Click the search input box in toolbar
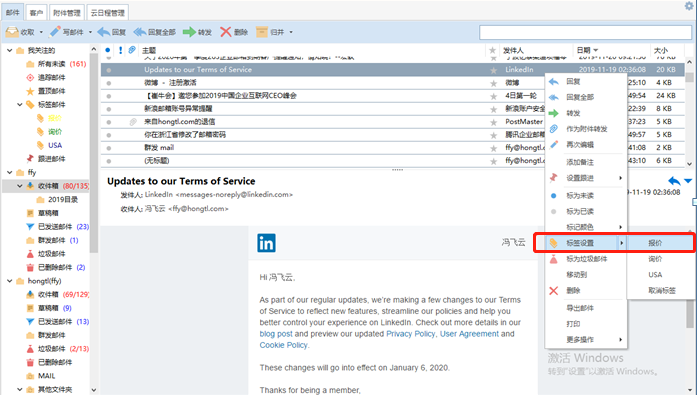This screenshot has width=697, height=395. pos(585,32)
